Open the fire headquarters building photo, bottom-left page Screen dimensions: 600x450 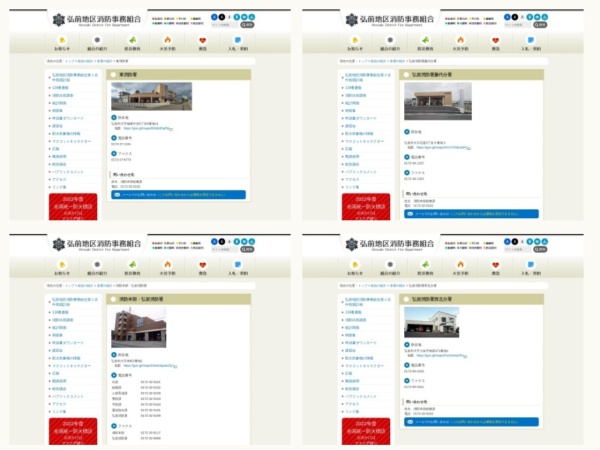click(137, 326)
